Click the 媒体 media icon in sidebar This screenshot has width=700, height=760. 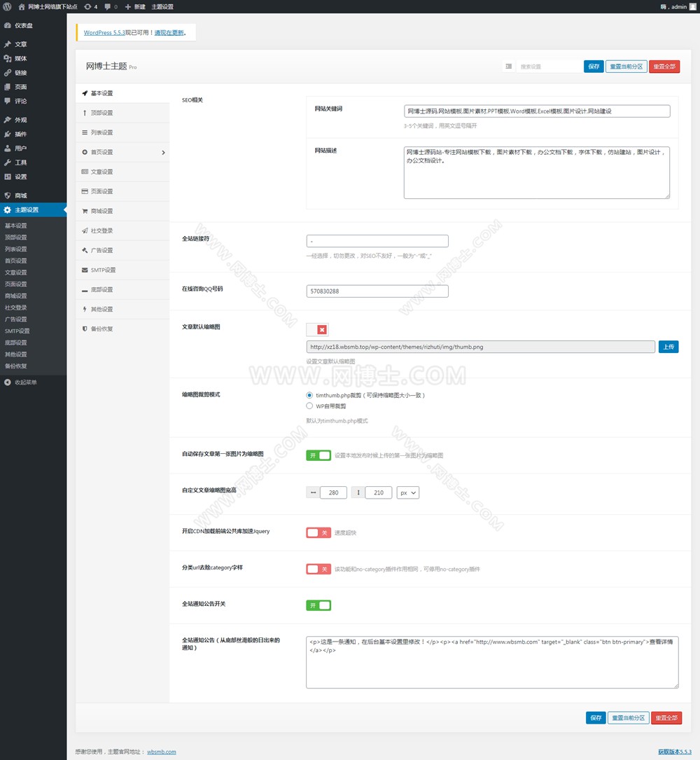point(7,58)
